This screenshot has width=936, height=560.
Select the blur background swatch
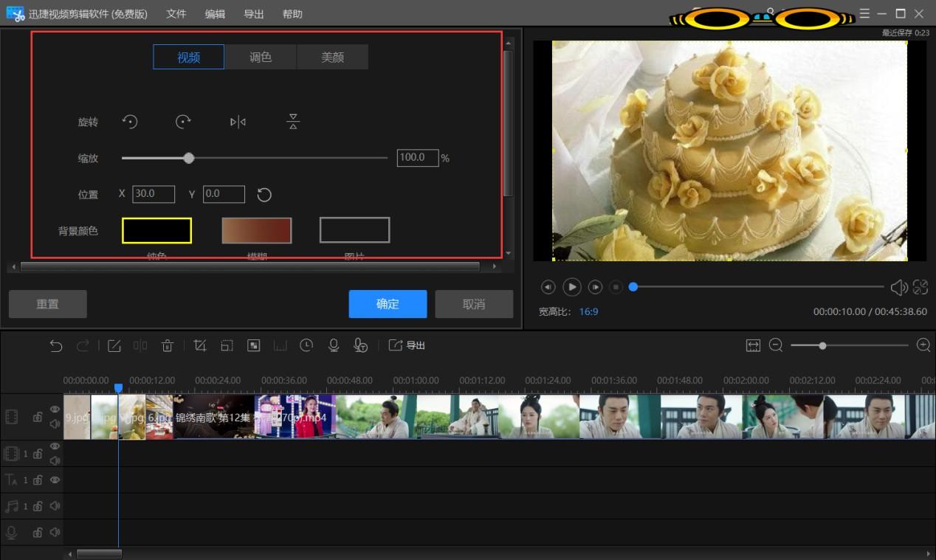[257, 230]
